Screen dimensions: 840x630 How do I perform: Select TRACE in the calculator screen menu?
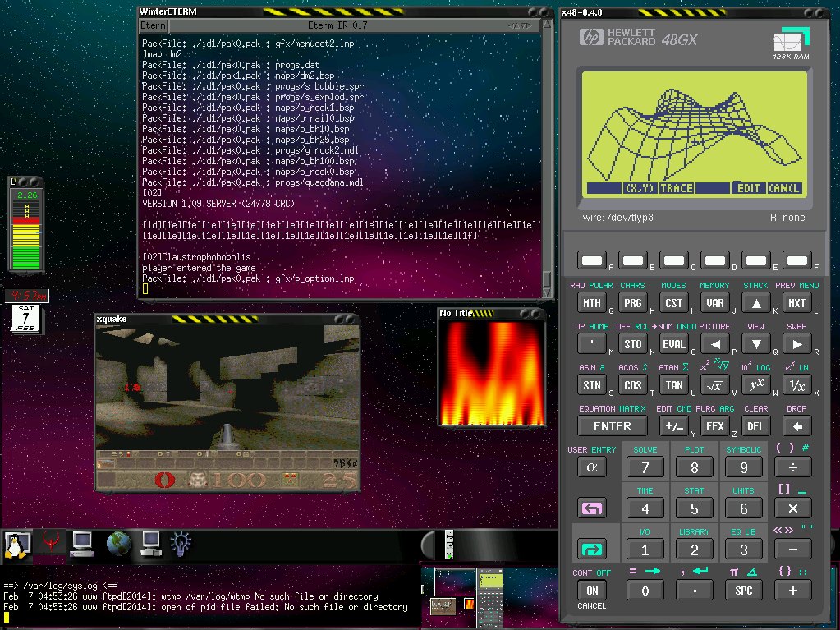677,188
